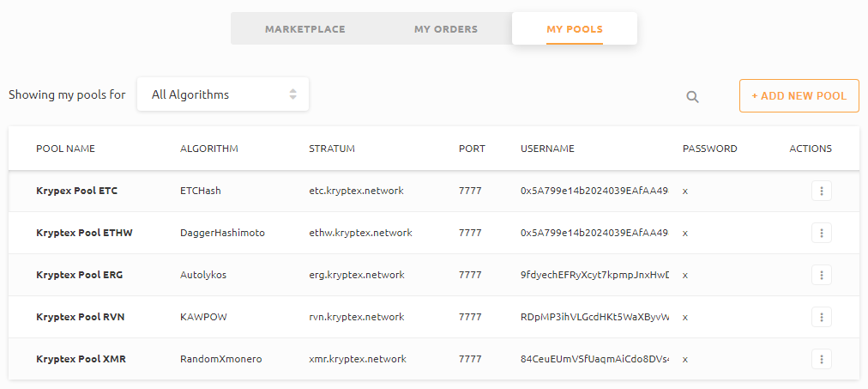Click the Algorithm column header

209,149
